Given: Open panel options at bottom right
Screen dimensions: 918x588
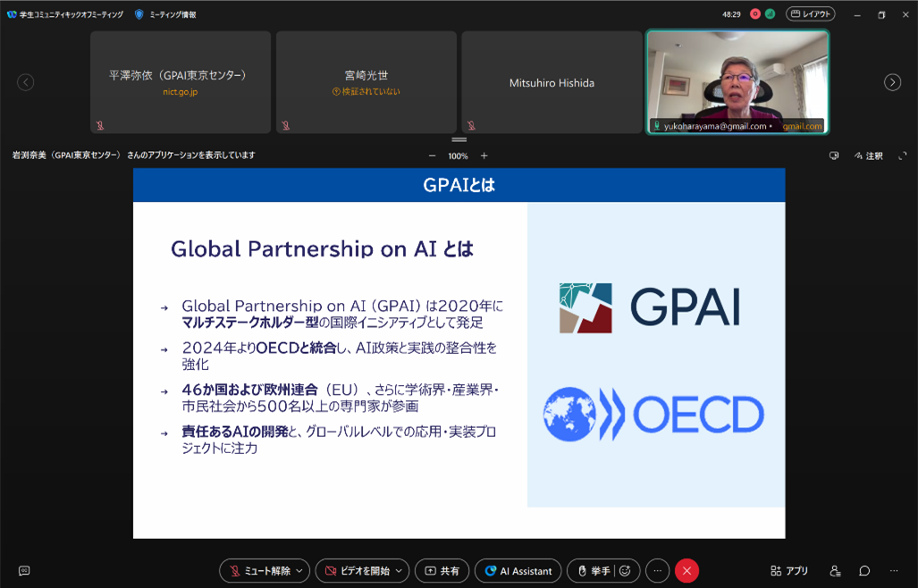Looking at the screenshot, I should coord(893,570).
